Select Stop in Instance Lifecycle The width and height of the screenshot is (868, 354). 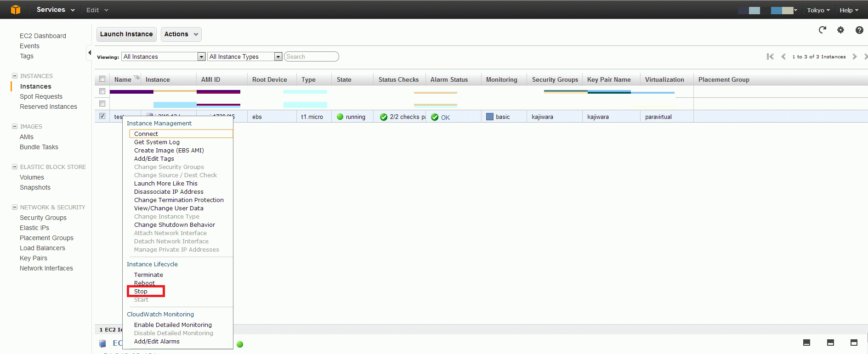pyautogui.click(x=141, y=292)
